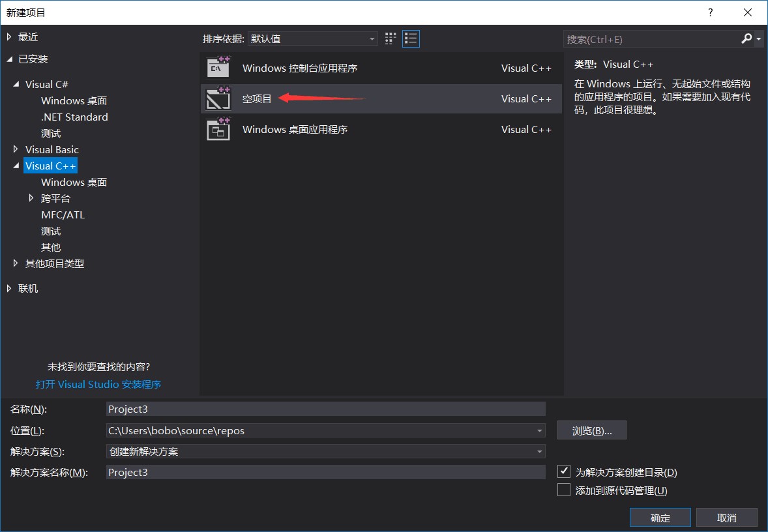768x532 pixels.
Task: Focus the search box '搜索(Ctrl+E)'
Action: [x=651, y=39]
